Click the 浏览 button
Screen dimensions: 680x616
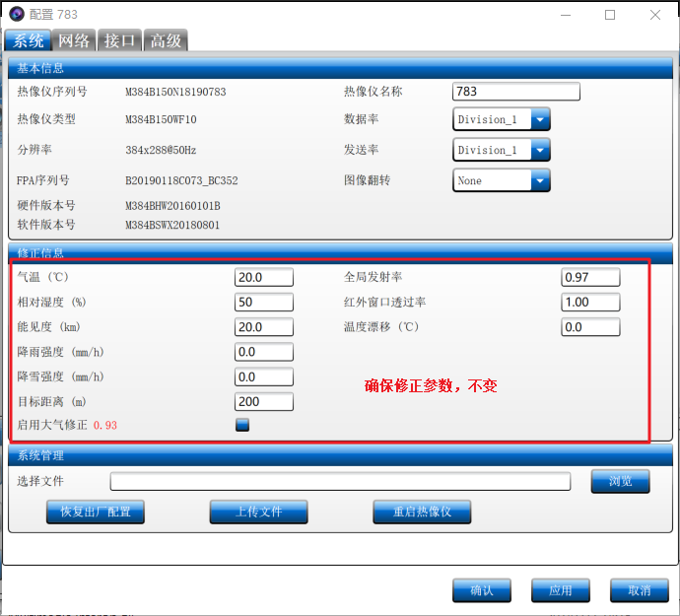click(620, 481)
